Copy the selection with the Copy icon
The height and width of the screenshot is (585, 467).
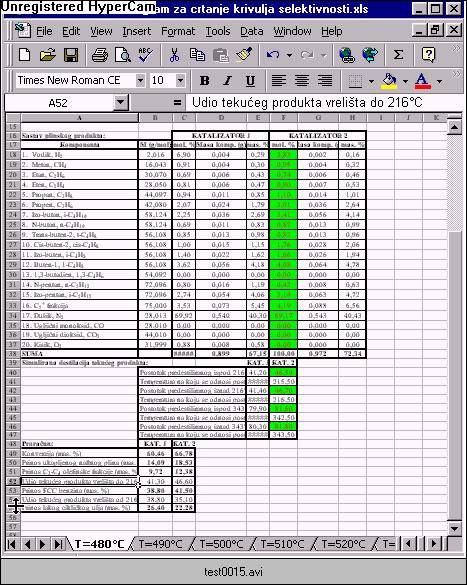197,55
